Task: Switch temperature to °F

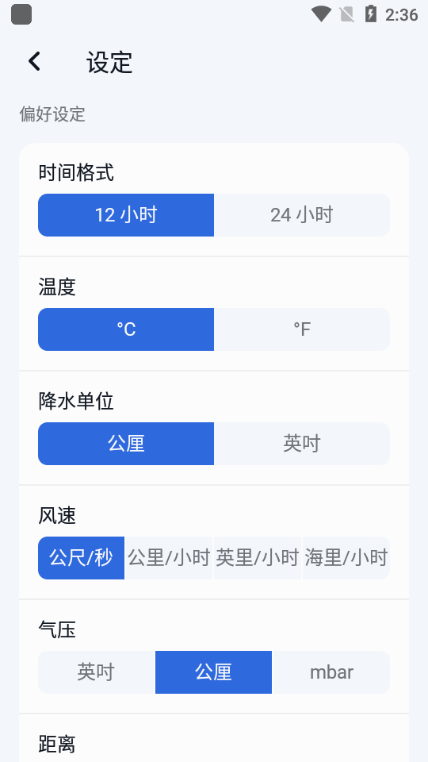Action: click(302, 329)
